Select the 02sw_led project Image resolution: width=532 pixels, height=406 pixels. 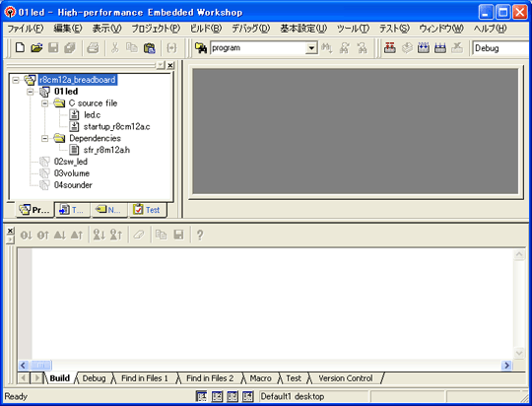pos(71,162)
